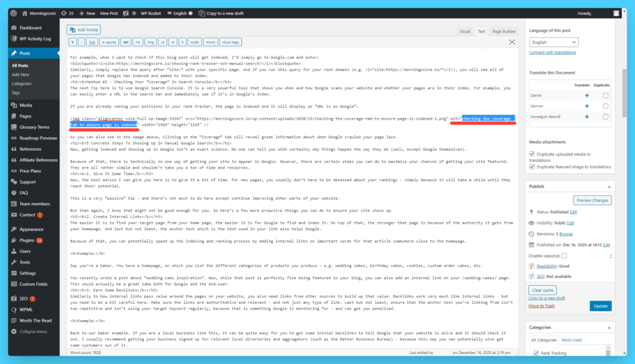Viewport: 635px width, 364px height.
Task: Apply bold formatting with the b button
Action: tap(72, 42)
